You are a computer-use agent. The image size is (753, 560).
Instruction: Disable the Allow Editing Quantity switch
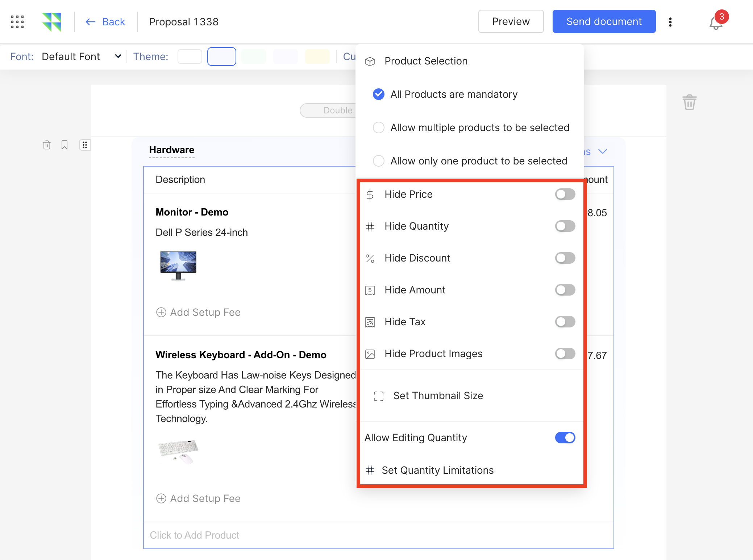565,438
